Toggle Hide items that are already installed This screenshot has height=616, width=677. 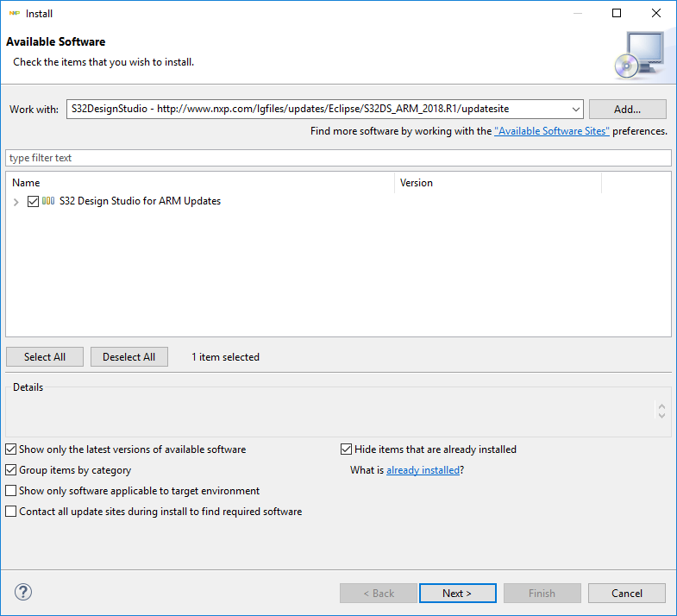[346, 449]
